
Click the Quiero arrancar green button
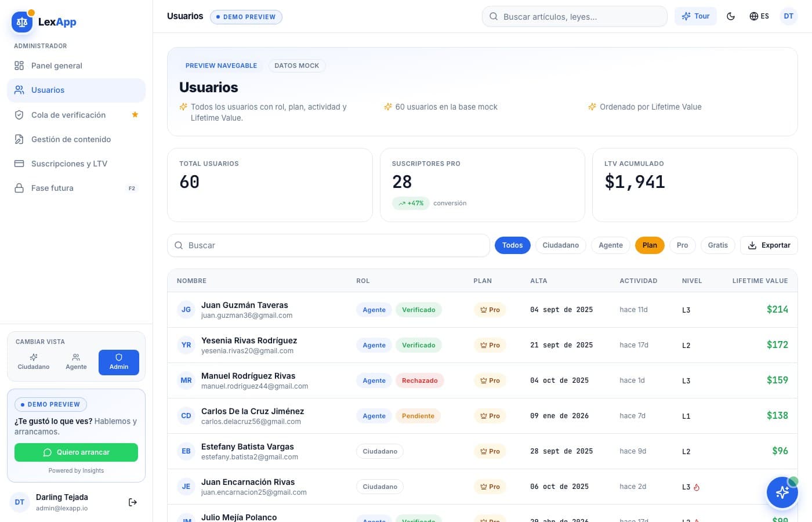coord(76,452)
